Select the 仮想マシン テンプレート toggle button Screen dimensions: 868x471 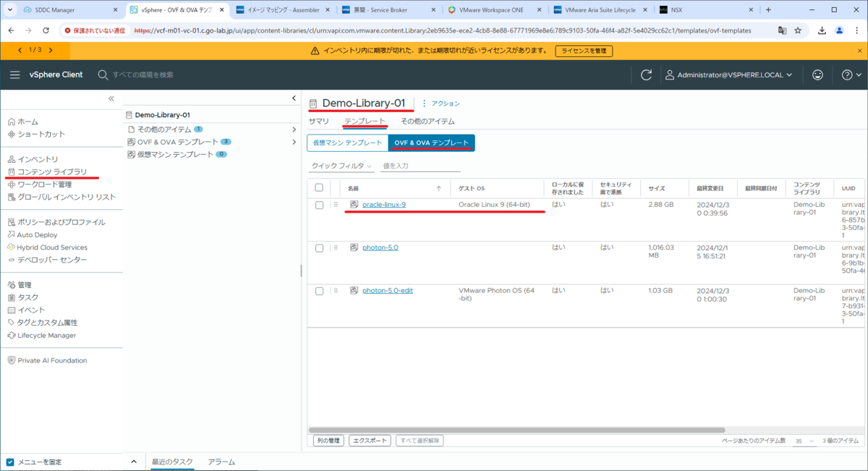tap(347, 143)
